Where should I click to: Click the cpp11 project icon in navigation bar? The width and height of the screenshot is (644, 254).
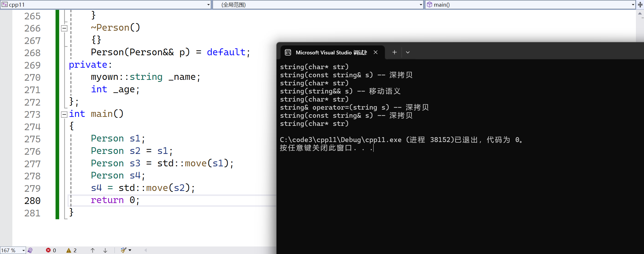5,4
